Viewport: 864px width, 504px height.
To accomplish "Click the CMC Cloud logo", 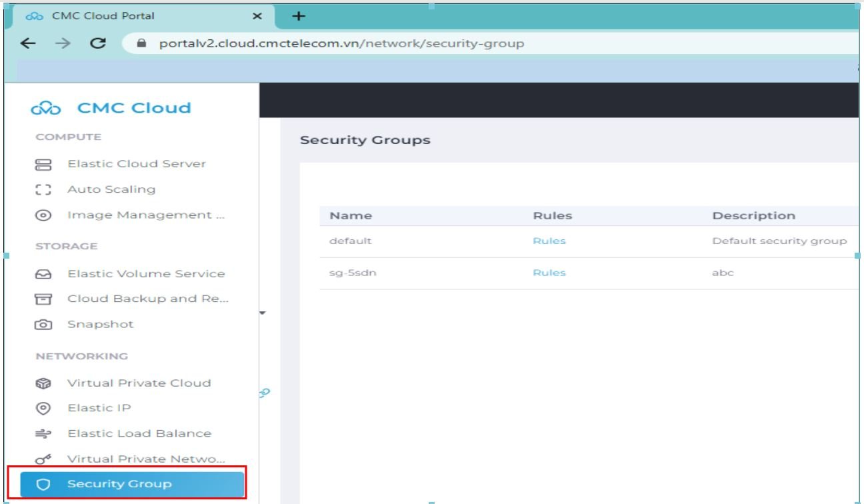I will pos(111,108).
